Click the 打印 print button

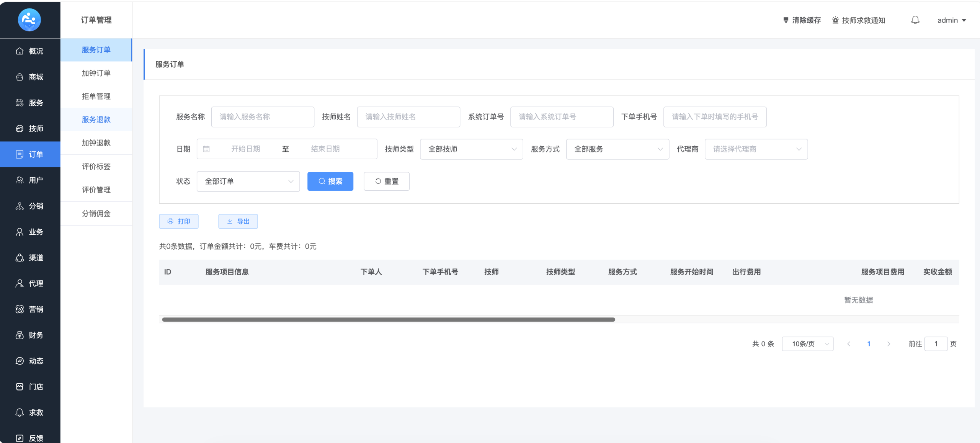[x=179, y=221]
